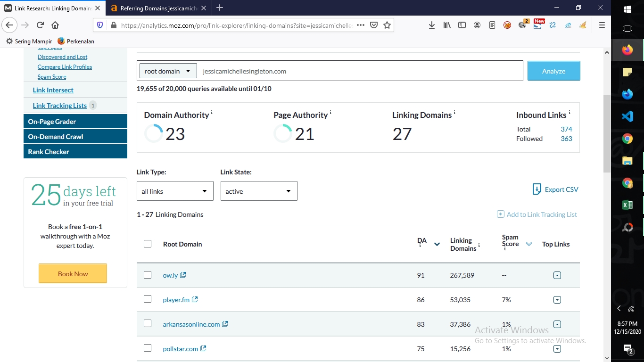Open the Spam Score sidebar link

coord(52,77)
